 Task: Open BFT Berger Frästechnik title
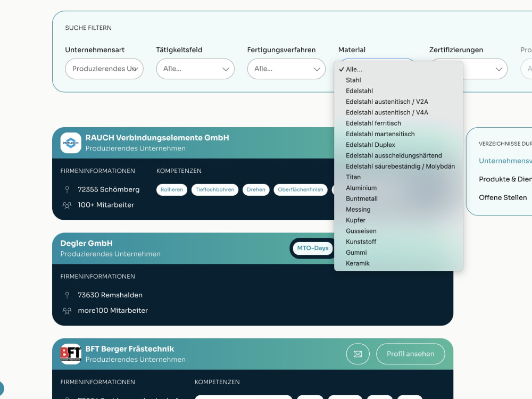tap(130, 349)
